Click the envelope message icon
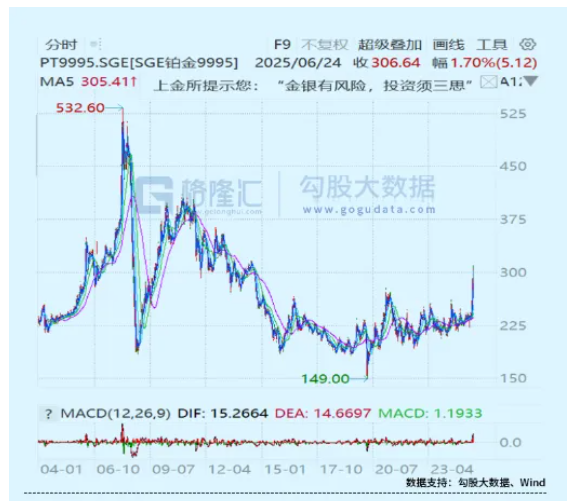This screenshot has width=573, height=501. (x=489, y=82)
